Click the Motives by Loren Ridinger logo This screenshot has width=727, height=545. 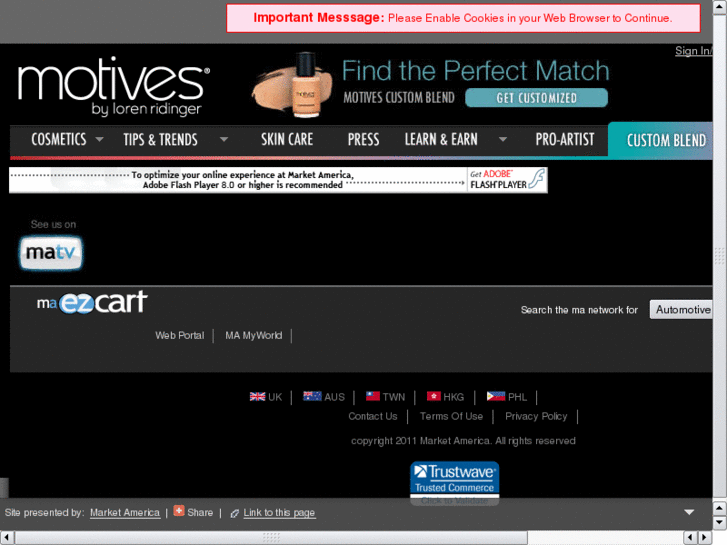coord(114,85)
